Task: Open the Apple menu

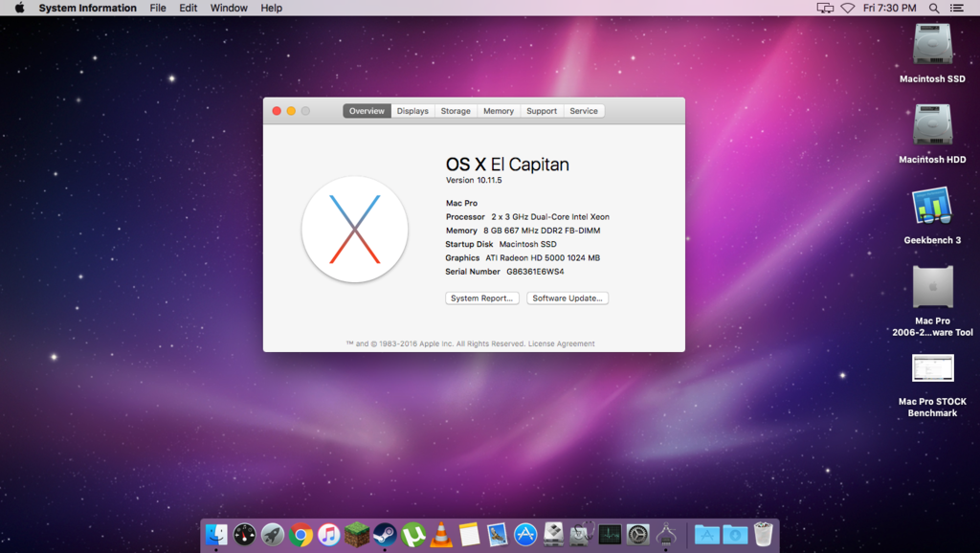Action: point(19,8)
